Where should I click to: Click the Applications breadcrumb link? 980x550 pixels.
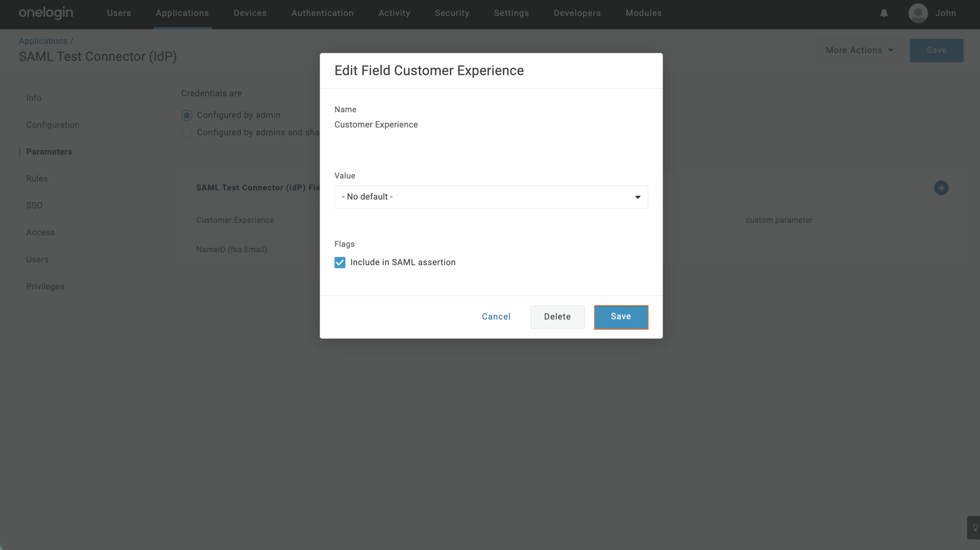[x=43, y=41]
